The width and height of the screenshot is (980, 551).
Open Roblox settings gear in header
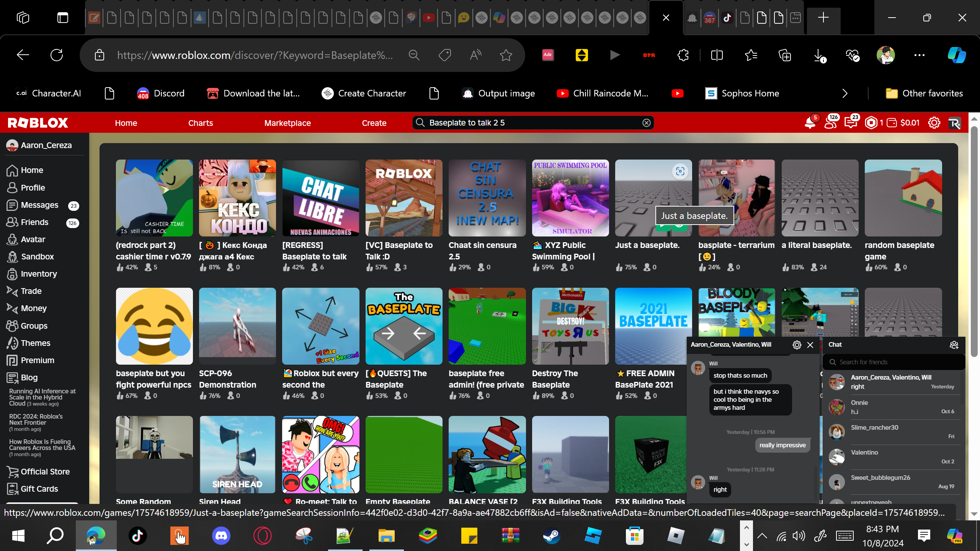934,123
